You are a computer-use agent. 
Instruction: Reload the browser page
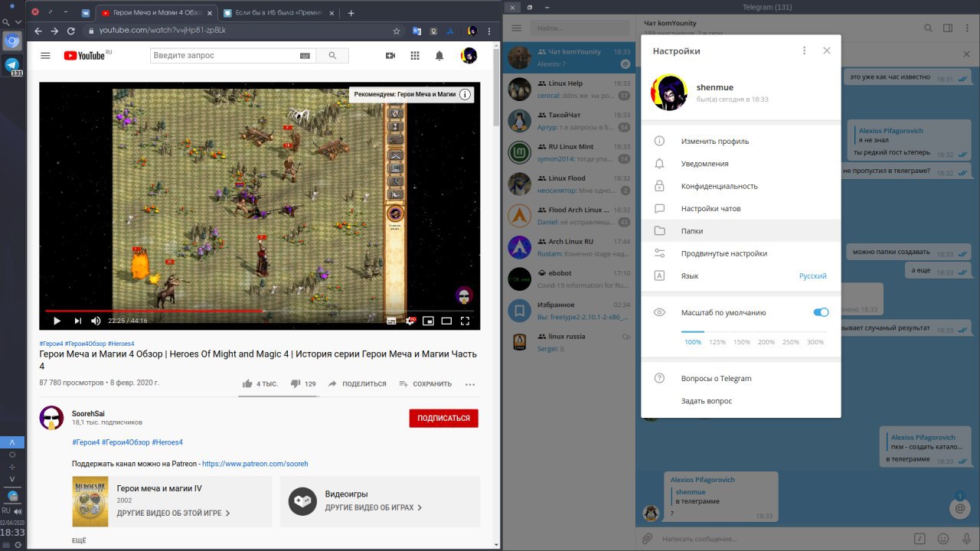pyautogui.click(x=71, y=31)
